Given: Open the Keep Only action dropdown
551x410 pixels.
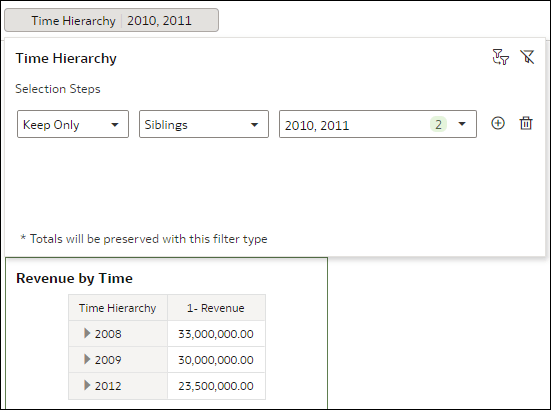Looking at the screenshot, I should [x=73, y=124].
